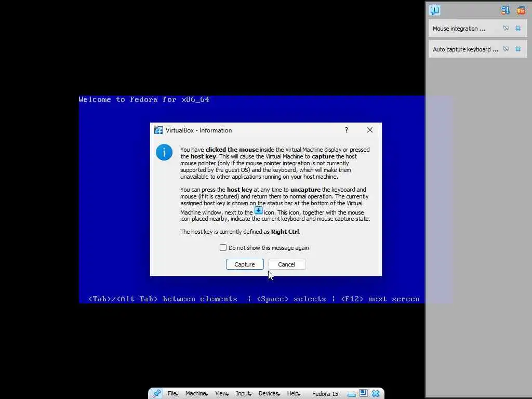Exit fullscreen via mini toolbar window icon
This screenshot has width=532, height=399.
tap(363, 393)
